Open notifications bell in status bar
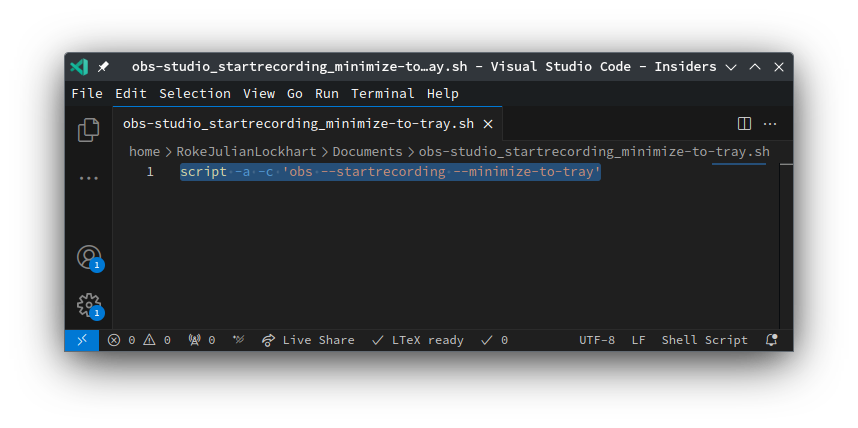Screen dimensions: 858x428 click(x=772, y=340)
